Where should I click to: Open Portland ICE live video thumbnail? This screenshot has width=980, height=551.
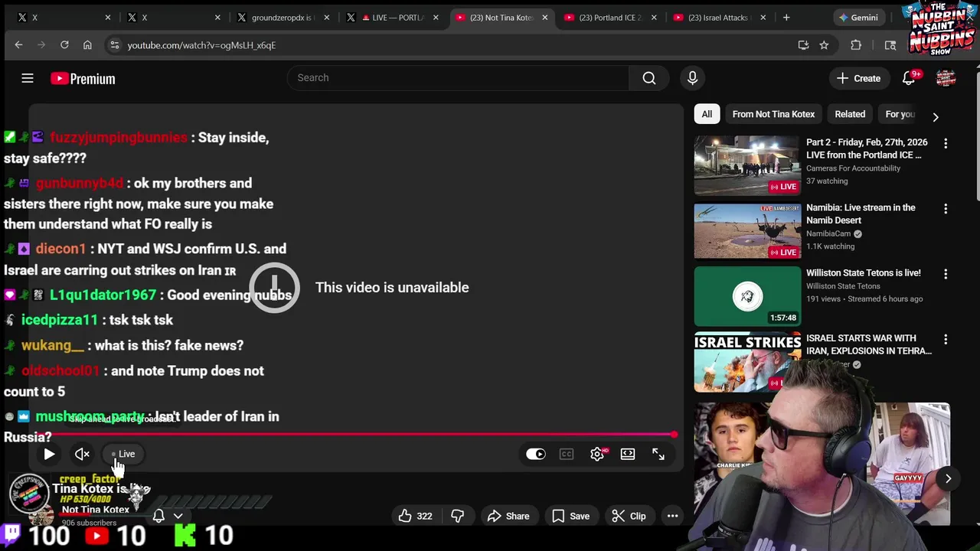747,165
